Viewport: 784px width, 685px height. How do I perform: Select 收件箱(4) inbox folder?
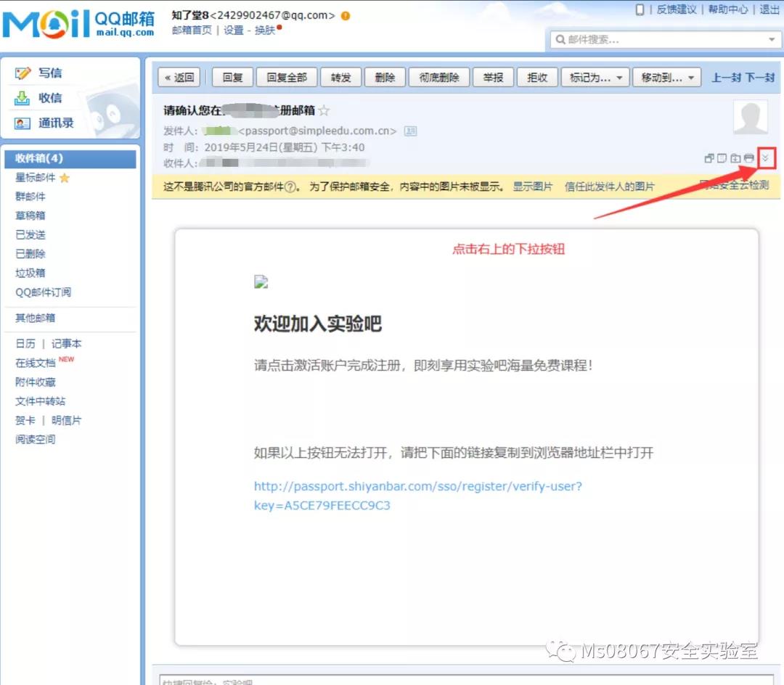[x=39, y=158]
